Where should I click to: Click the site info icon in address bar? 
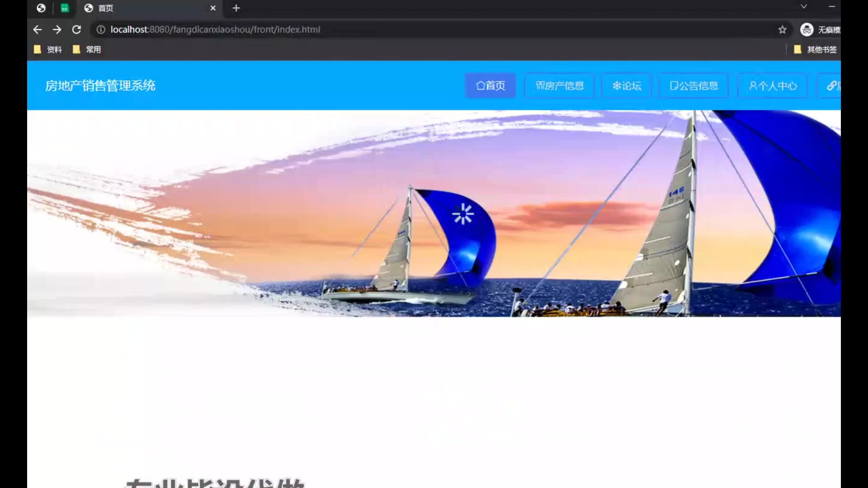[101, 29]
